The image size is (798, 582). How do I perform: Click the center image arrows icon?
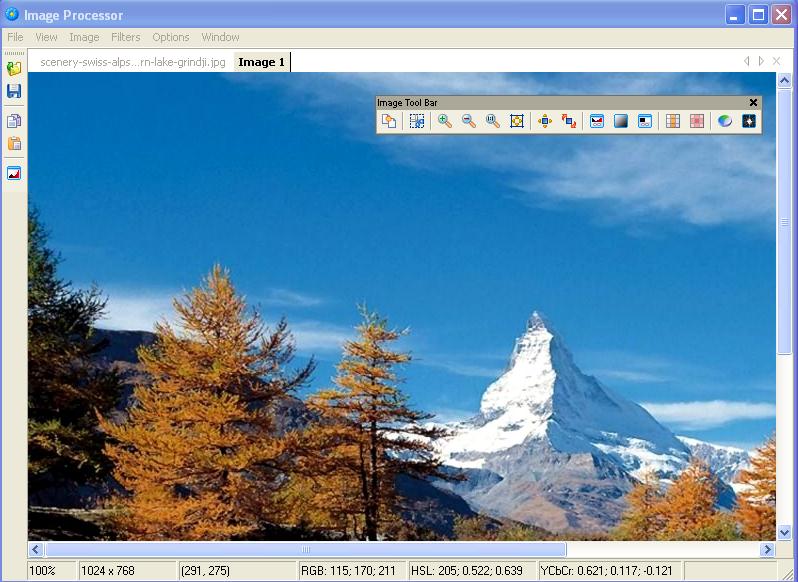click(x=545, y=121)
